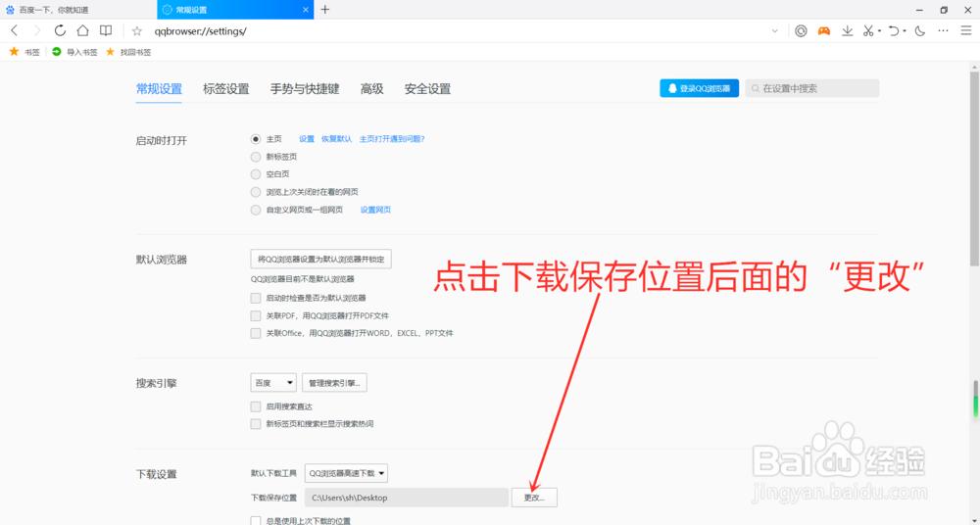Image resolution: width=980 pixels, height=525 pixels.
Task: Click 管理搜索引擎 button
Action: click(x=334, y=383)
